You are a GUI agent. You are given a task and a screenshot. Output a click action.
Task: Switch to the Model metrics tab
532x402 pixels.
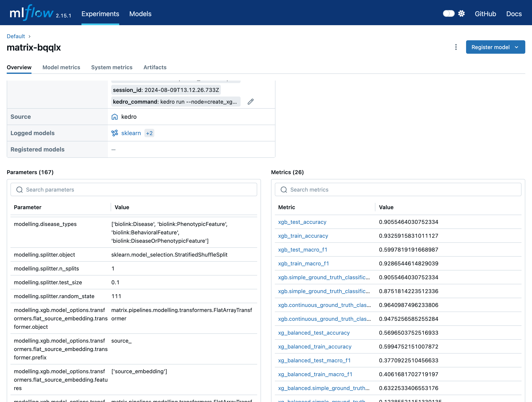click(61, 67)
